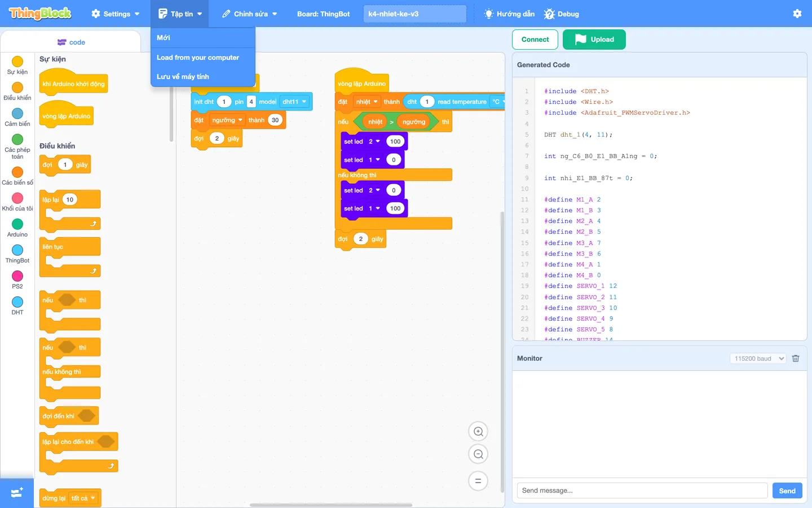Click the ThingBlock logo

[x=40, y=14]
